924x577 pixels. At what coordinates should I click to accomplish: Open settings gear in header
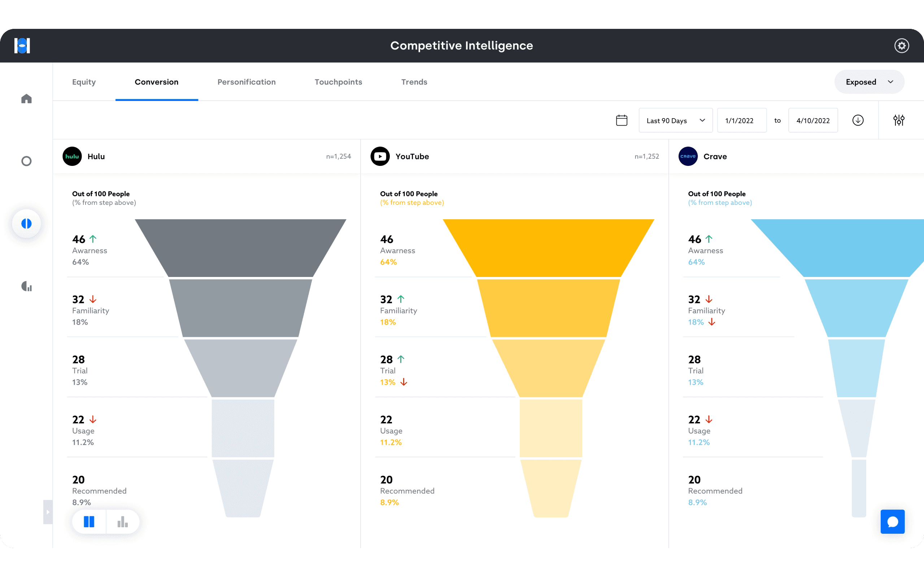[x=901, y=46]
